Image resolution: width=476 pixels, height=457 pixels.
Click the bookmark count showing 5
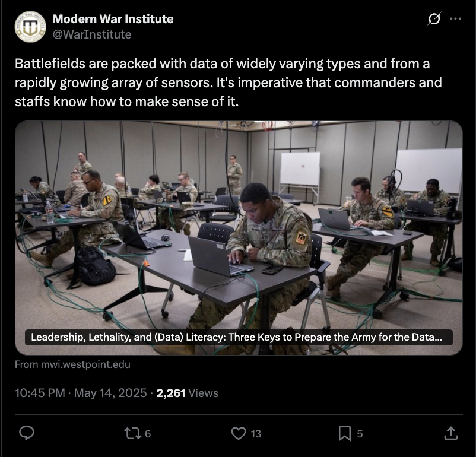tap(360, 434)
